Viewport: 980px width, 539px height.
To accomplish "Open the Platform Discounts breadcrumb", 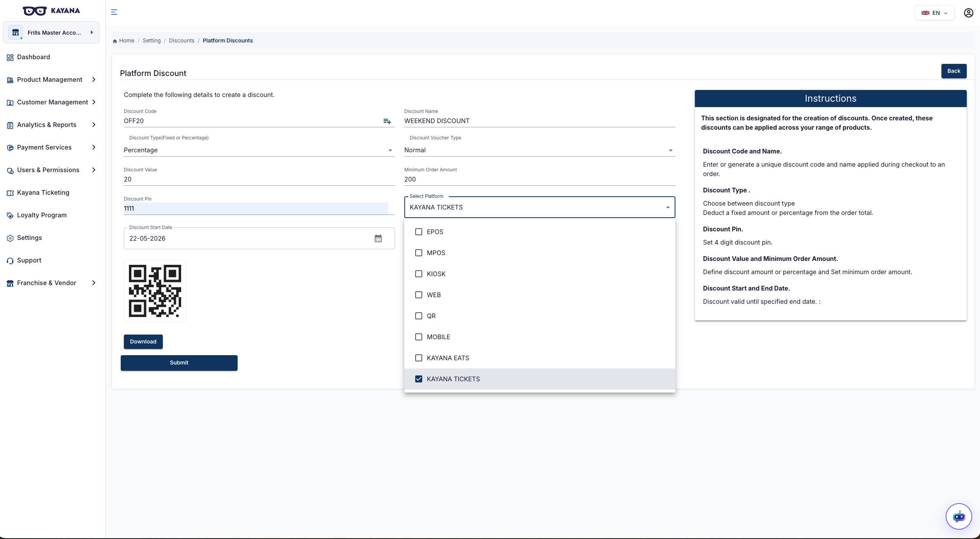I will (227, 41).
